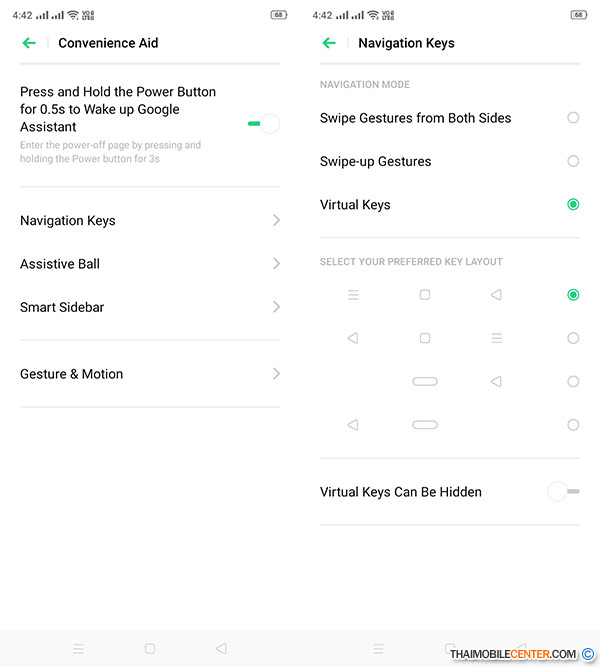Tap battery indicator in right status bar

578,15
